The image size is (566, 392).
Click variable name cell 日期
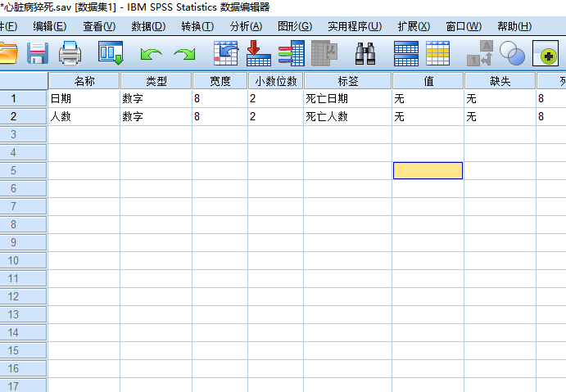pos(84,98)
